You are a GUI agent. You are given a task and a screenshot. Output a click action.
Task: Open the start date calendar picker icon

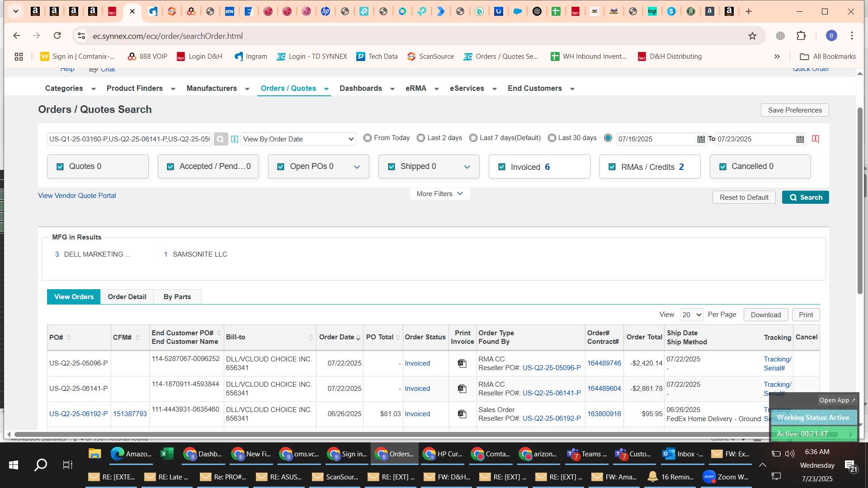[701, 139]
